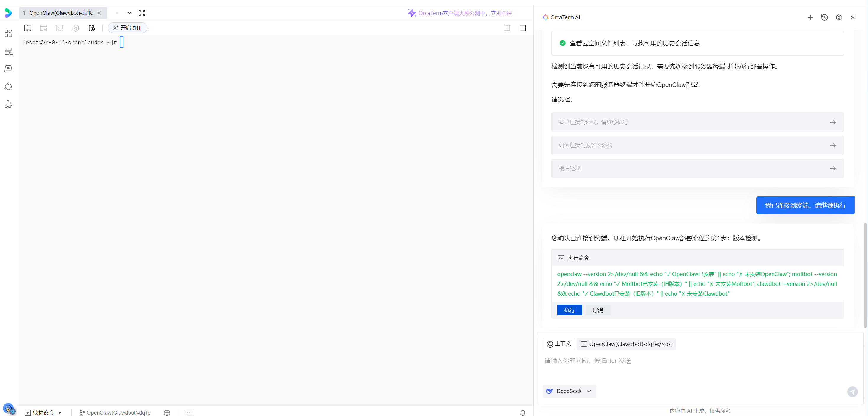Click the completed step 查看云空间文件列表
This screenshot has width=868, height=416.
[697, 43]
